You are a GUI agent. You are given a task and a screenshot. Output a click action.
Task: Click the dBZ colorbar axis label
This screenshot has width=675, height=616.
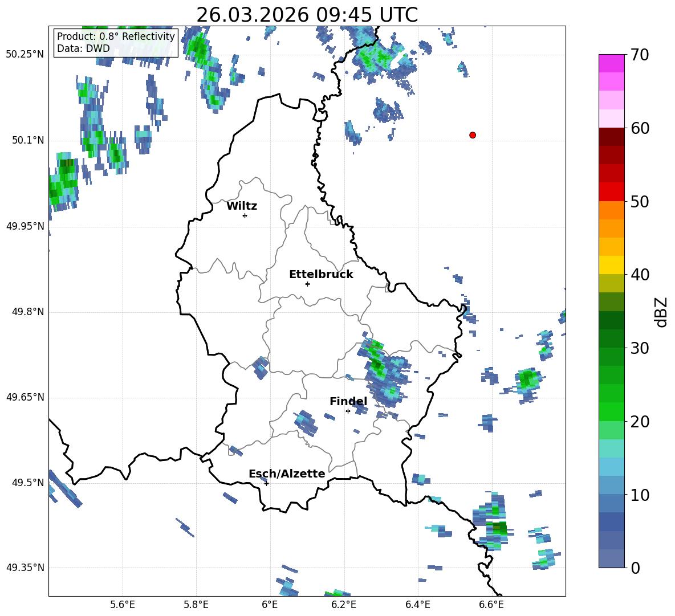click(x=661, y=312)
